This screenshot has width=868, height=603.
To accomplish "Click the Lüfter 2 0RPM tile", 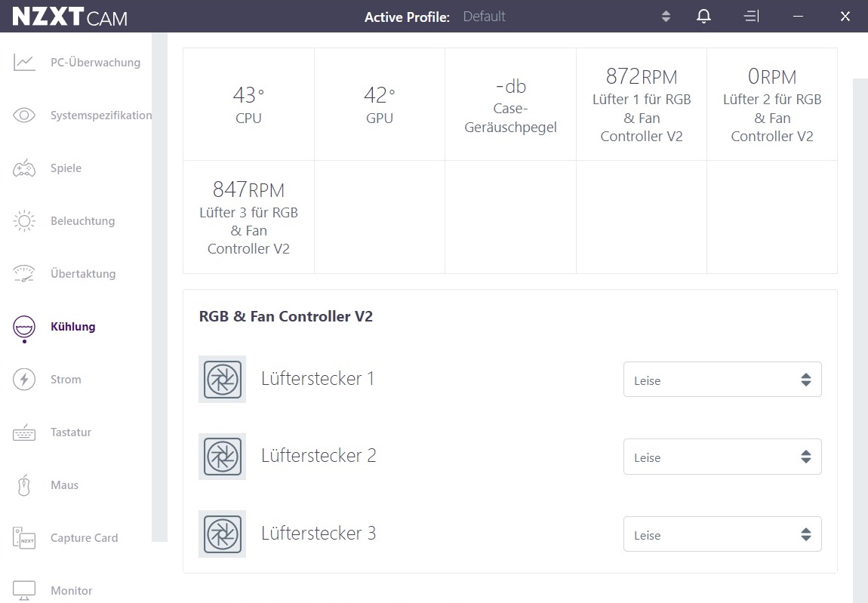I will 772,104.
